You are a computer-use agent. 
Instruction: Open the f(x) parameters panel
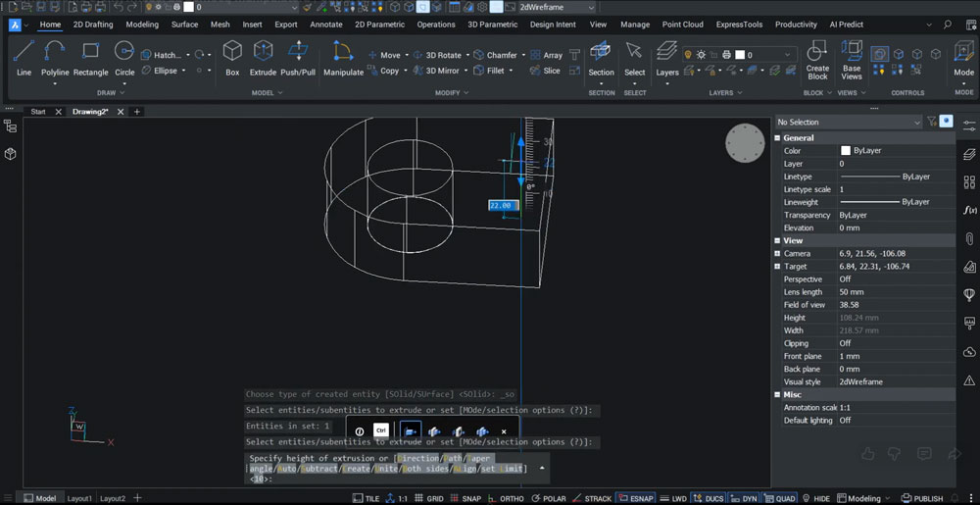pos(969,210)
